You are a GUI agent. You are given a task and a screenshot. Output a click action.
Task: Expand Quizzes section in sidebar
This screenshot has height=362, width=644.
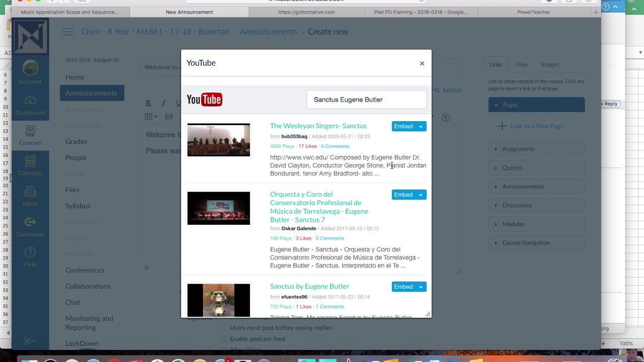(536, 167)
